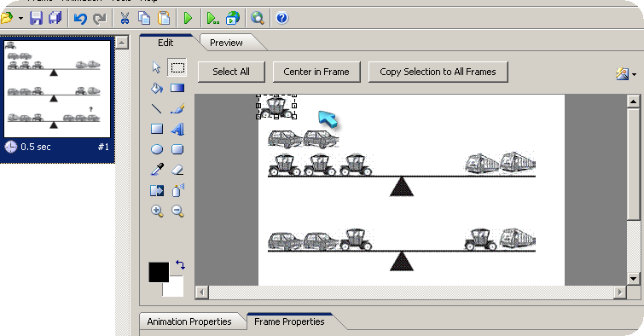Screen dimensions: 644x336
Task: Swap foreground and background colors
Action: click(180, 264)
